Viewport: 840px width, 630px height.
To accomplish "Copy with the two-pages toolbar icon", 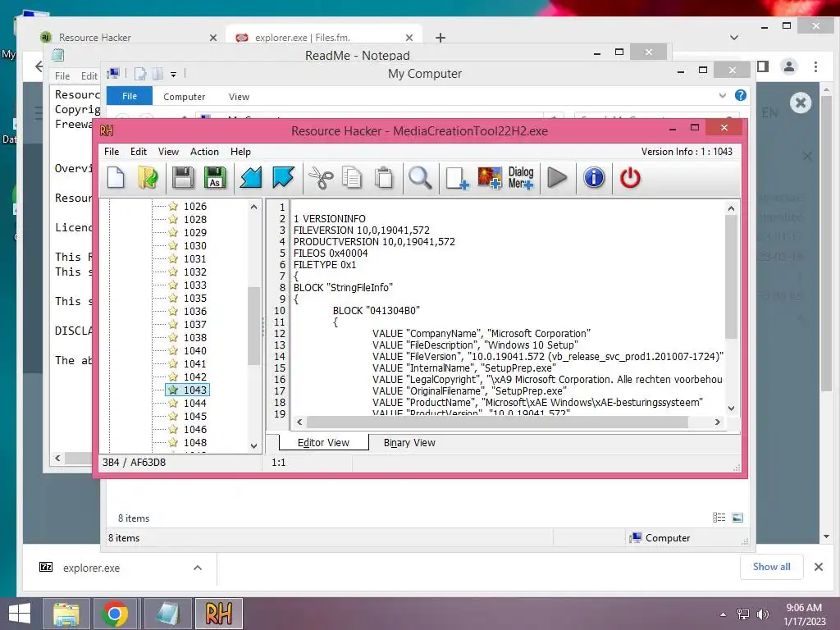I will pos(352,178).
